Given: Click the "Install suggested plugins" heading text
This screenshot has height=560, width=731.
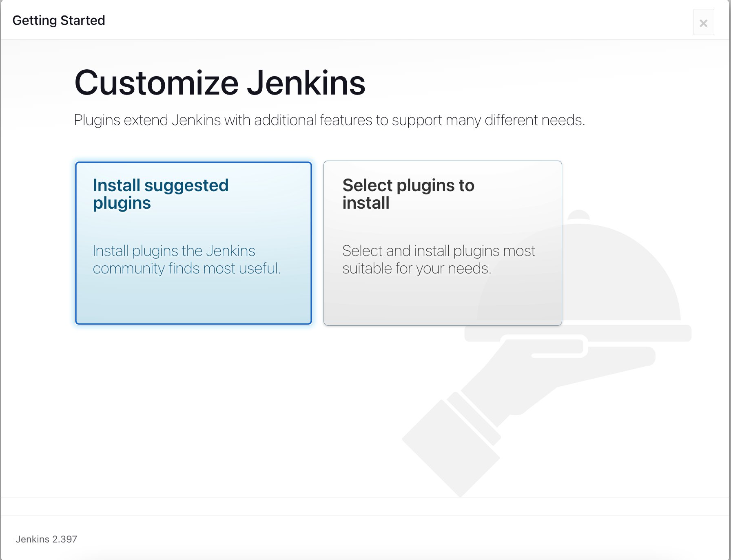Looking at the screenshot, I should point(161,194).
